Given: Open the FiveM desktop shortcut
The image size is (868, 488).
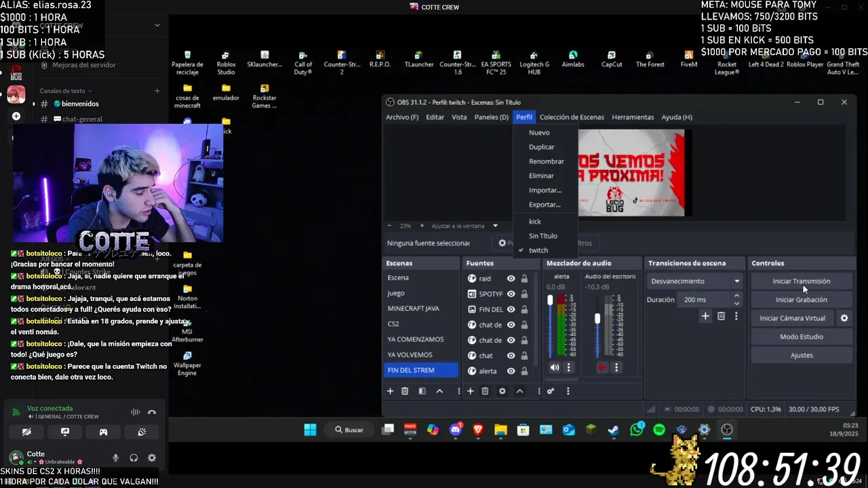Looking at the screenshot, I should [688, 60].
